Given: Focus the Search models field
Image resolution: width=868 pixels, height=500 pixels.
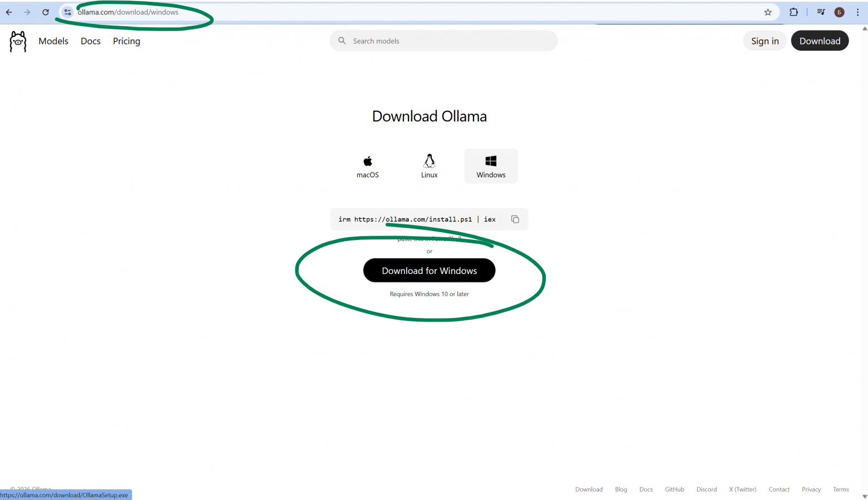Looking at the screenshot, I should 443,41.
